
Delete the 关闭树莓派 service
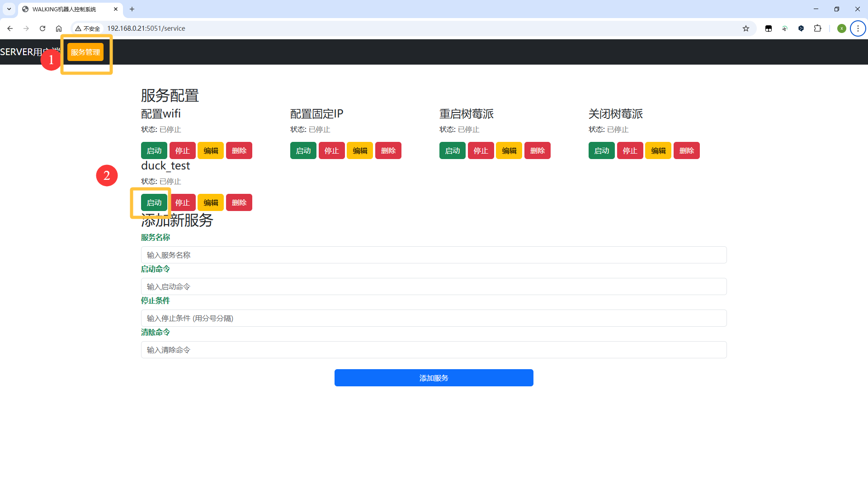coord(687,150)
